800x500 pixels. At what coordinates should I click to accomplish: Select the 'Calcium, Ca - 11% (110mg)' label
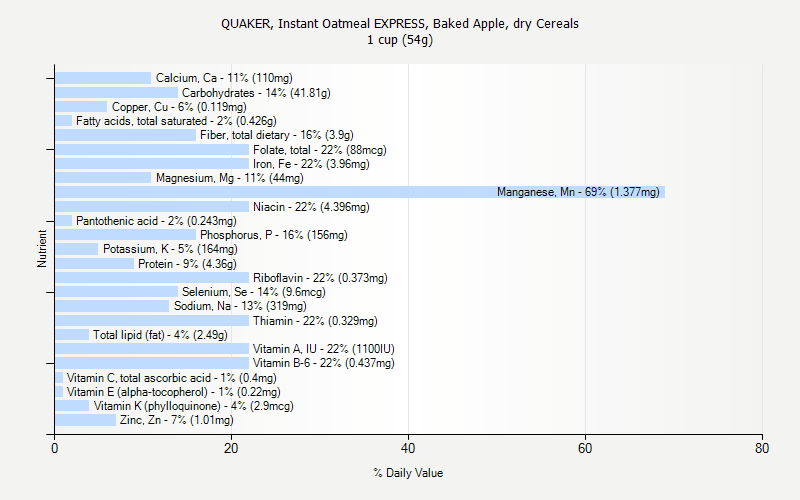(x=224, y=78)
